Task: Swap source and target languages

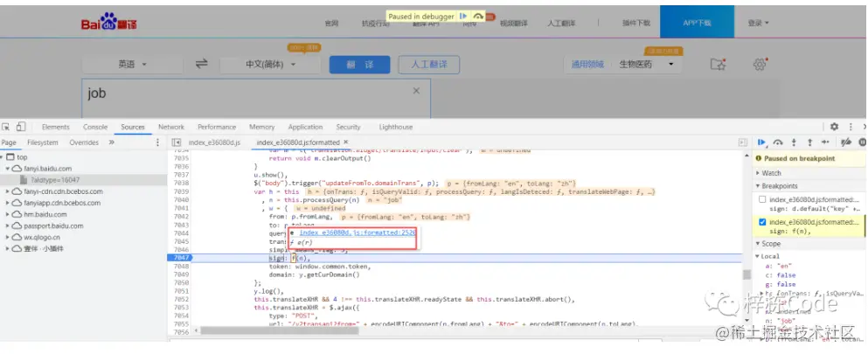Action: pos(202,64)
